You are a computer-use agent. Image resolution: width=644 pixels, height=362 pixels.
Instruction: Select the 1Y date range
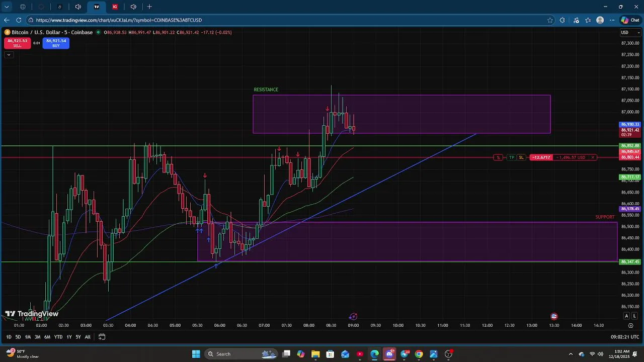(x=69, y=337)
